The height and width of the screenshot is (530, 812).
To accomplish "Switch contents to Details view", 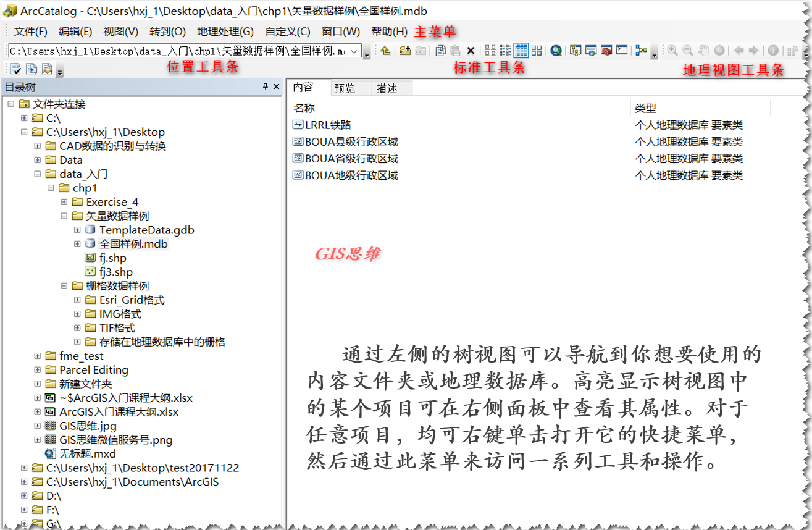I will pyautogui.click(x=521, y=51).
